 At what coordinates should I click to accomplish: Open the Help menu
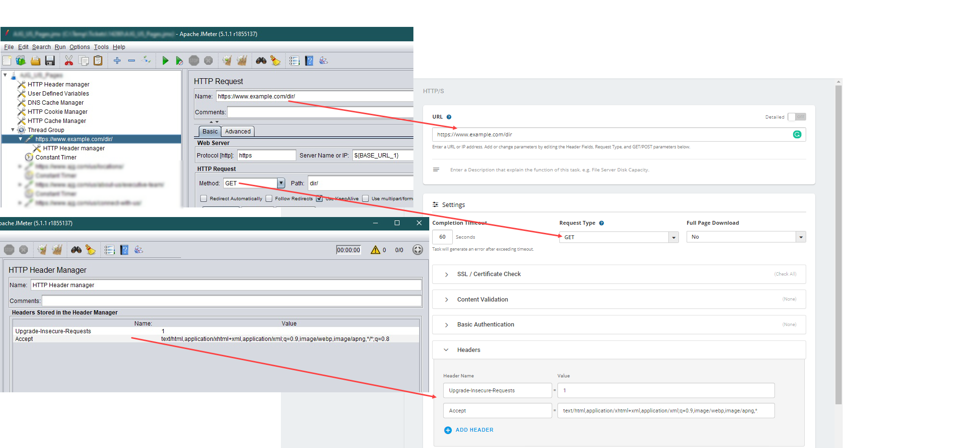(x=119, y=47)
